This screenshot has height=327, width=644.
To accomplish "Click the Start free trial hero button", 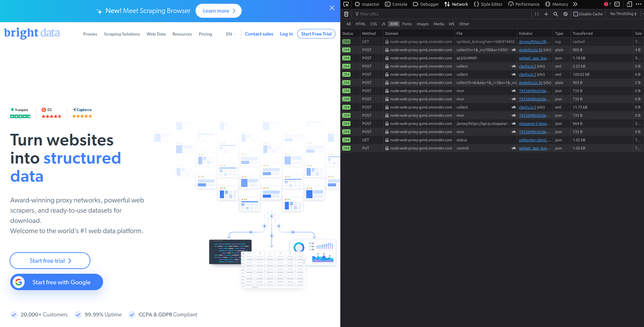I will tap(50, 261).
